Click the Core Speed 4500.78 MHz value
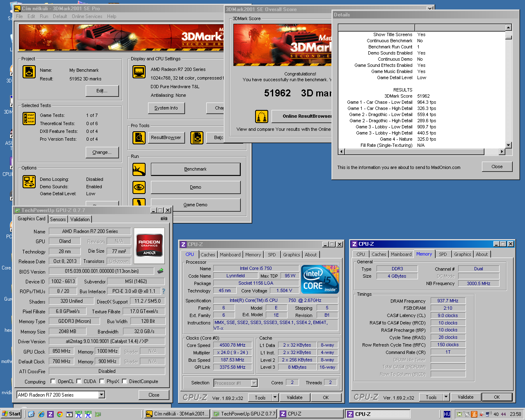The height and width of the screenshot is (420, 525). click(232, 345)
